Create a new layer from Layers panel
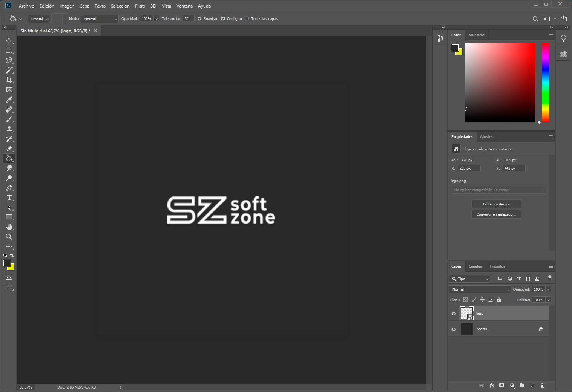The height and width of the screenshot is (392, 572). 532,386
